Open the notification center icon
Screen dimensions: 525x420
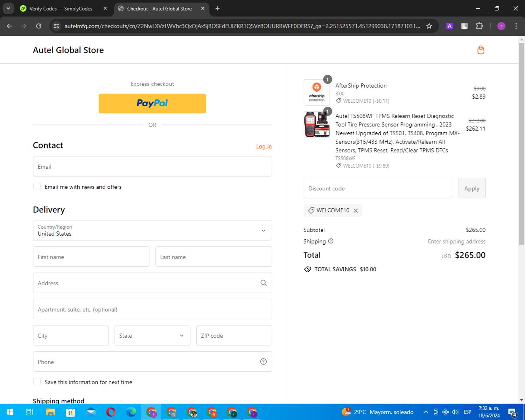coord(512,412)
